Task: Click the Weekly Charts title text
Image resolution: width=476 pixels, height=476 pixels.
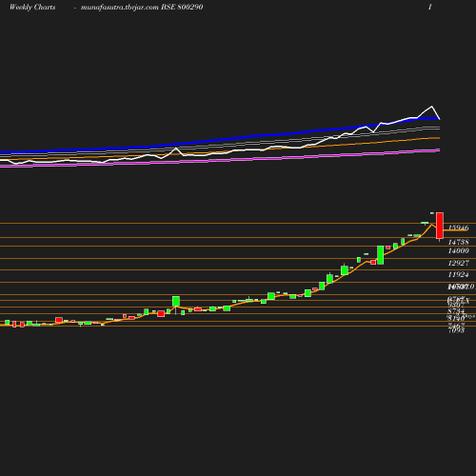Action: 32,8
